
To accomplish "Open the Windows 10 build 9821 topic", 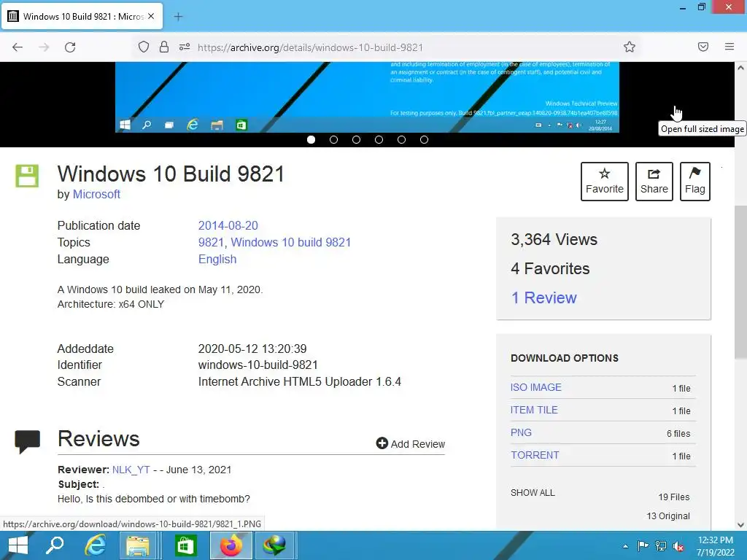I will [290, 242].
